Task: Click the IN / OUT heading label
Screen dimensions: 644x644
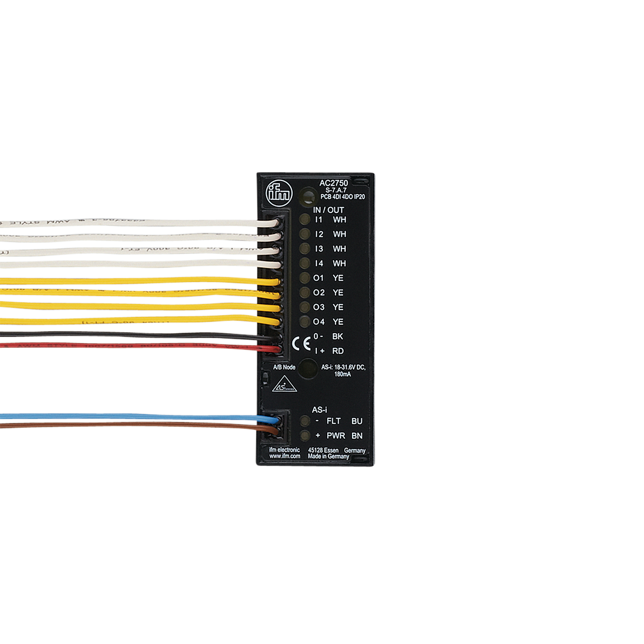Action: click(x=328, y=210)
